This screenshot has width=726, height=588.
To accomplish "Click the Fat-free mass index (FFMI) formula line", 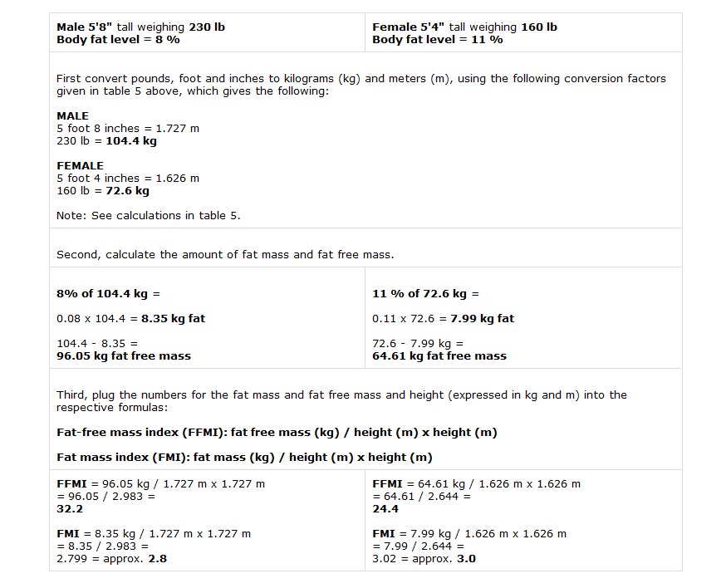I will point(277,433).
